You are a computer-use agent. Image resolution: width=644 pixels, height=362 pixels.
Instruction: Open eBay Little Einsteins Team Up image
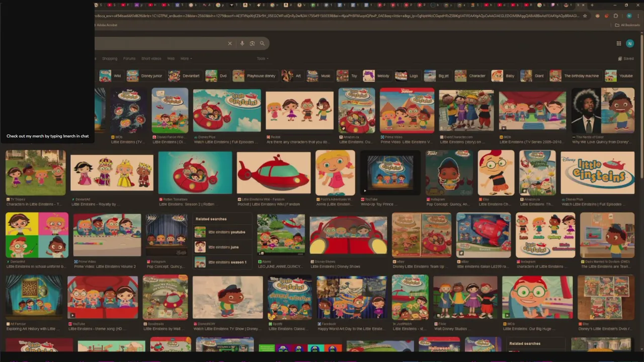(422, 235)
